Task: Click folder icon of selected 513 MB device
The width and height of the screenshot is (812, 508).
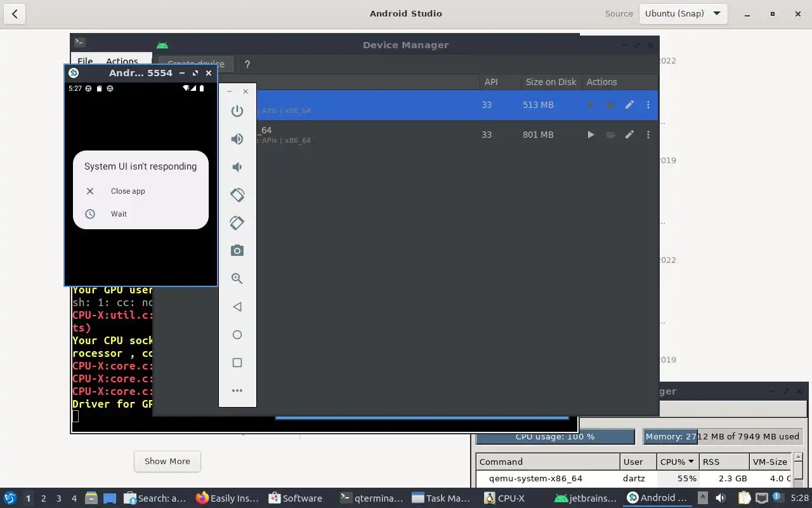Action: (x=610, y=105)
